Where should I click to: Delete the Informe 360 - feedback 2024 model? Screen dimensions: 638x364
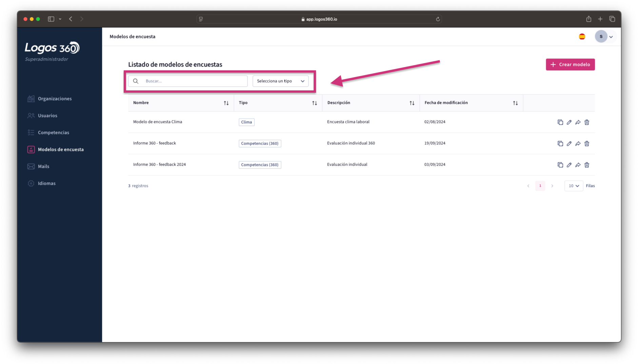pyautogui.click(x=587, y=165)
